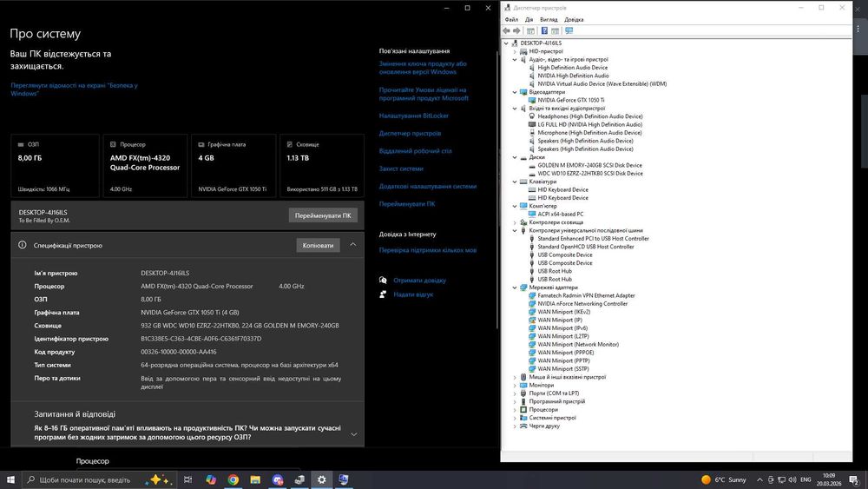868x489 pixels.
Task: Select Standard OpenHCD USB Host Controller
Action: point(586,247)
